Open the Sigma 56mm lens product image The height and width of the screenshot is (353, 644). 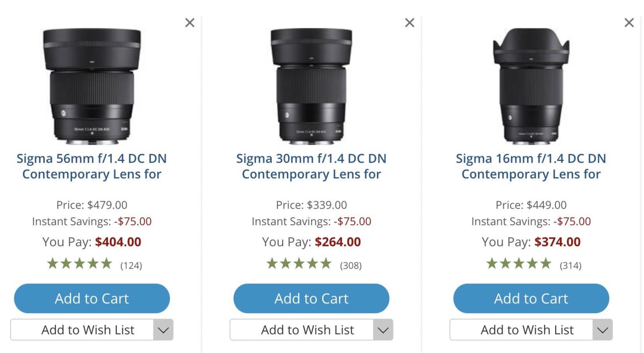(x=91, y=84)
